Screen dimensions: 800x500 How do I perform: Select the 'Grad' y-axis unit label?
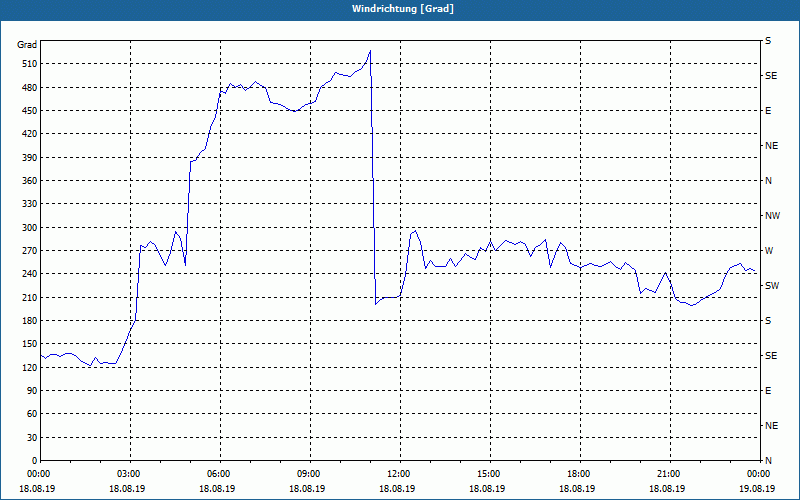point(27,45)
